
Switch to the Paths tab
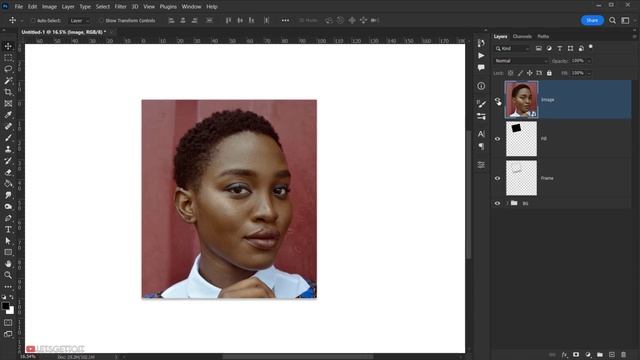pyautogui.click(x=543, y=36)
